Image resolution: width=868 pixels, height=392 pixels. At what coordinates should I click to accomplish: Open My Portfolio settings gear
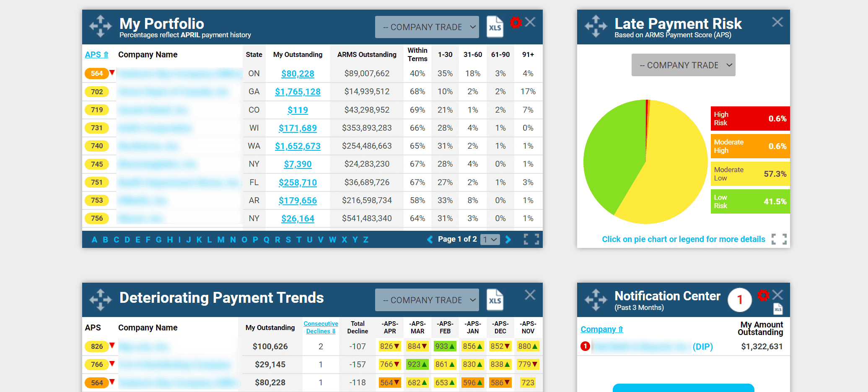point(516,22)
